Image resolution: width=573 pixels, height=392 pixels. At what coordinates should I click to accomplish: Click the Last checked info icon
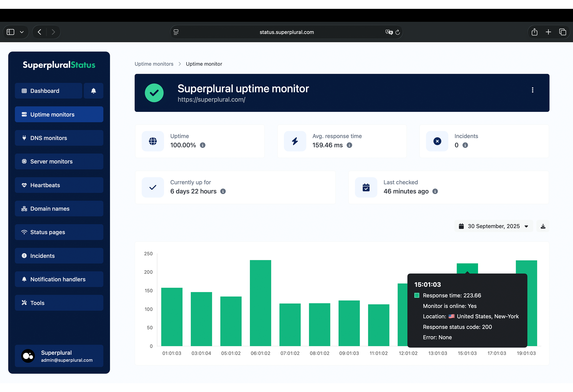tap(435, 191)
